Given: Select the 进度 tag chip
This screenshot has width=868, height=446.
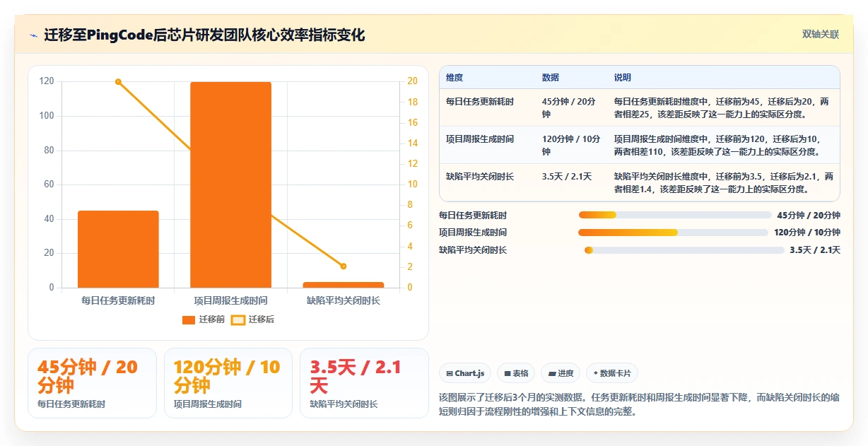Looking at the screenshot, I should [x=561, y=373].
